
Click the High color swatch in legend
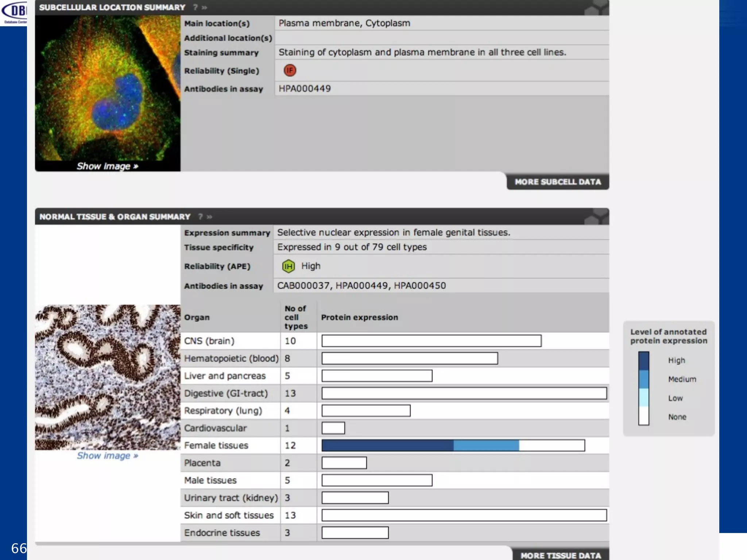coord(643,361)
